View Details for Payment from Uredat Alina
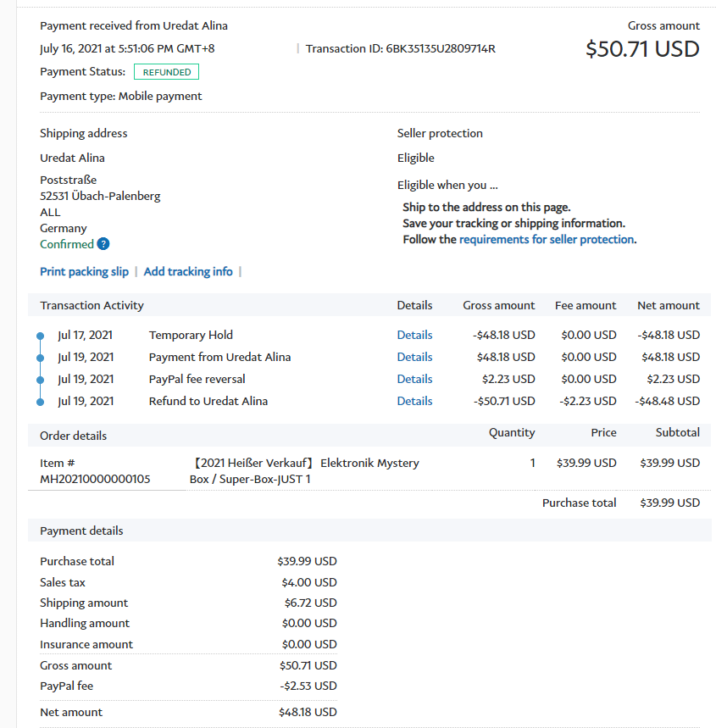This screenshot has width=716, height=728. click(414, 357)
